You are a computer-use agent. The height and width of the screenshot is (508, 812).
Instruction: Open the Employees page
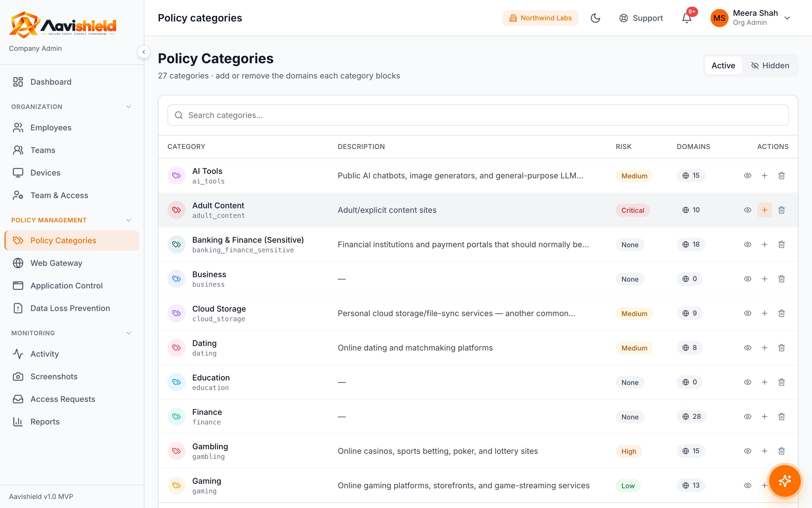[72, 128]
